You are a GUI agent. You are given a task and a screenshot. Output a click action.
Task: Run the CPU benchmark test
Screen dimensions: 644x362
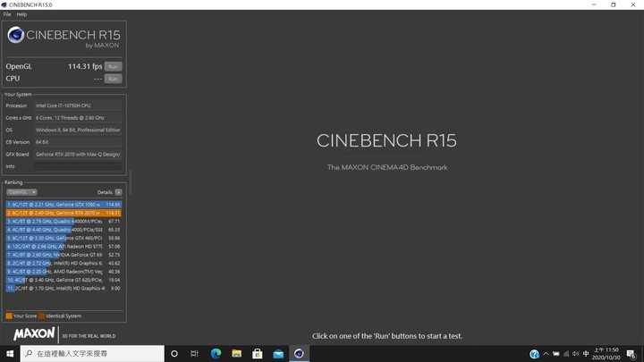click(x=113, y=79)
